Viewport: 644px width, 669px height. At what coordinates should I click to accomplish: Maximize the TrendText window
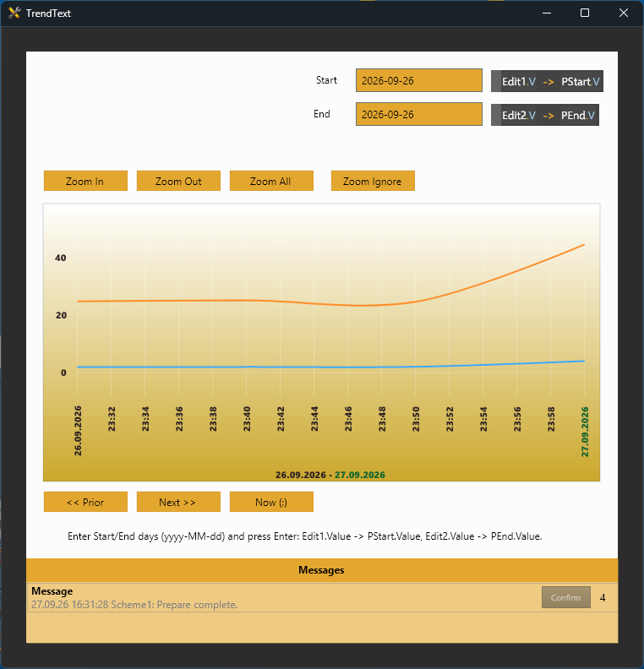[585, 13]
